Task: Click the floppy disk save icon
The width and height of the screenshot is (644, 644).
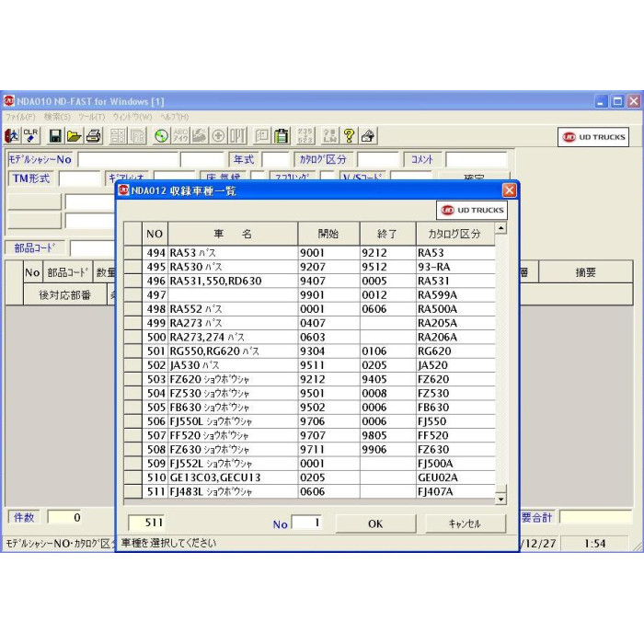Action: (55, 135)
